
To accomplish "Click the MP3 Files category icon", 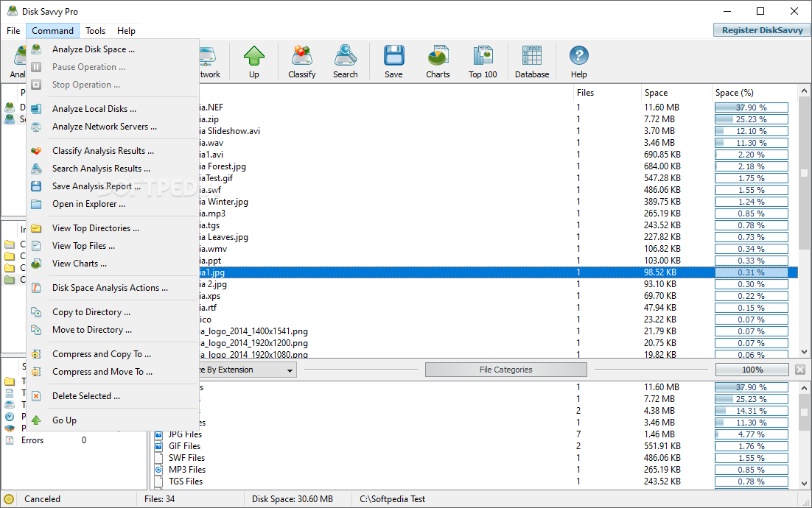I will pyautogui.click(x=159, y=470).
